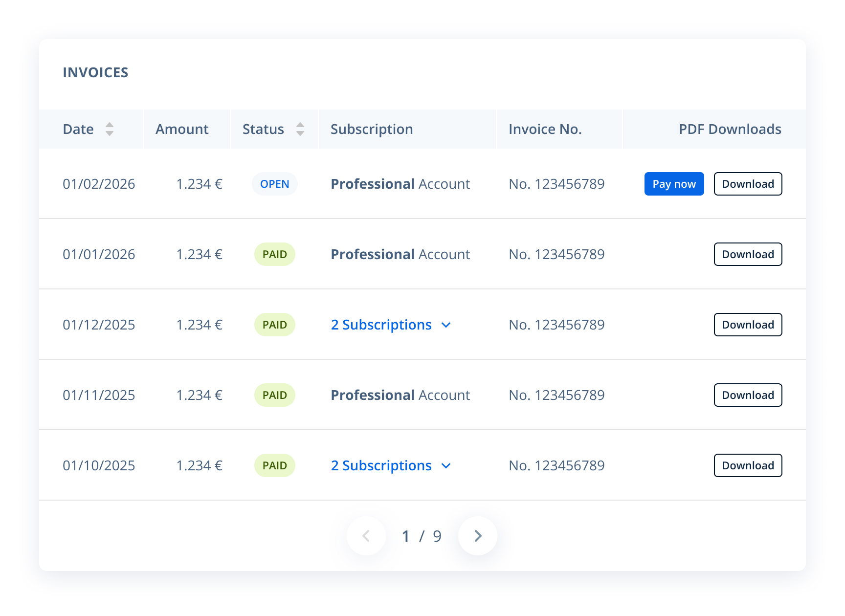Expand 2 Subscriptions chevron for 01/10/2025
The height and width of the screenshot is (616, 845).
pos(446,466)
